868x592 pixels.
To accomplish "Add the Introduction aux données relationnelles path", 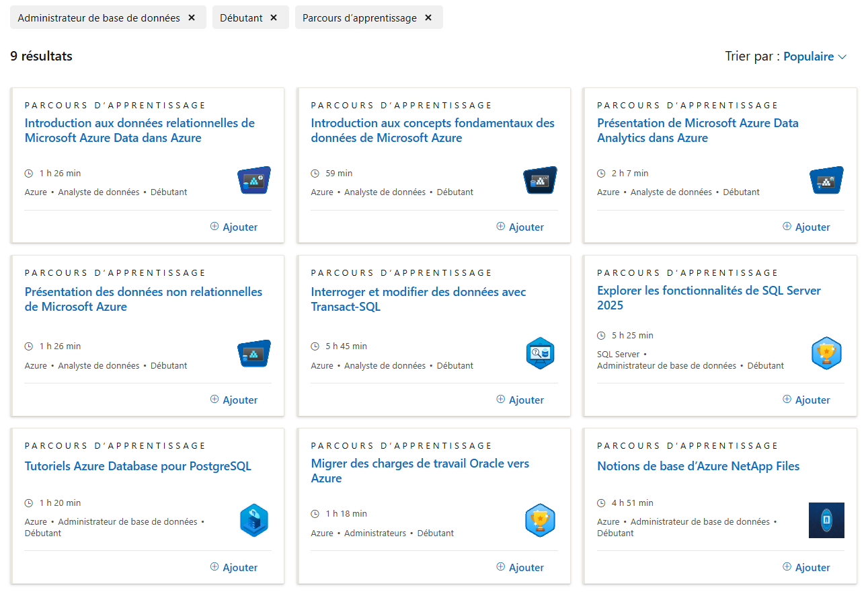I will 234,227.
